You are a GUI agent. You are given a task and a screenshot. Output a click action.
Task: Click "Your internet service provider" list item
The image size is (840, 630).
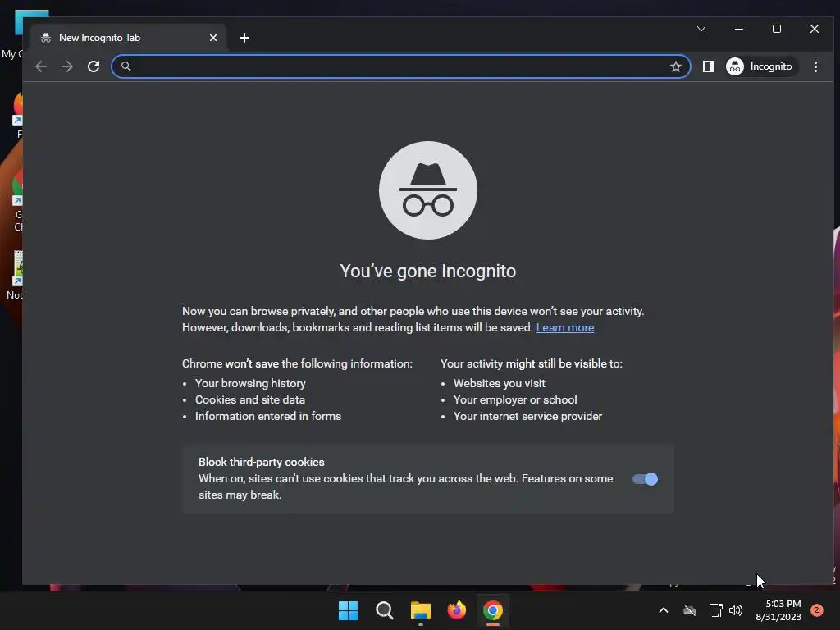point(527,416)
